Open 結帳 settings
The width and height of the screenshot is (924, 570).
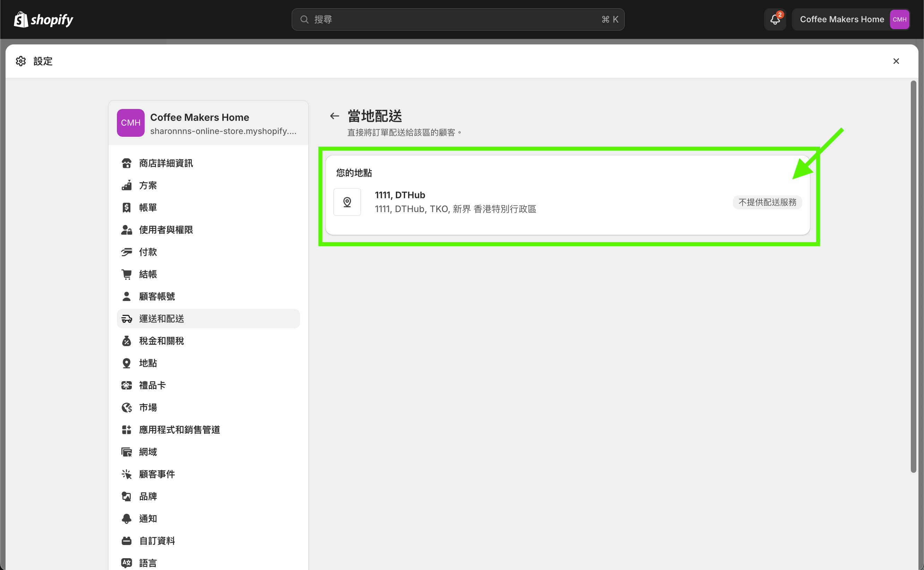[x=208, y=275]
